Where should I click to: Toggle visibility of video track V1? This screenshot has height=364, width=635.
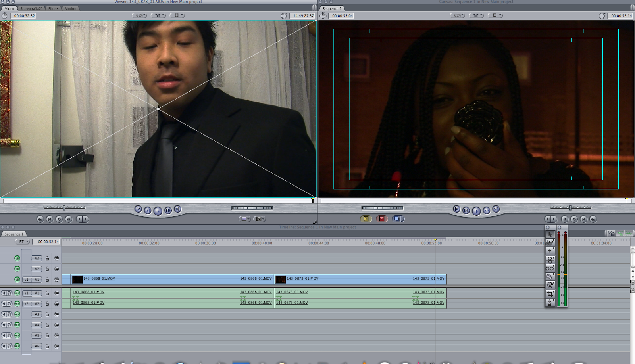(17, 279)
